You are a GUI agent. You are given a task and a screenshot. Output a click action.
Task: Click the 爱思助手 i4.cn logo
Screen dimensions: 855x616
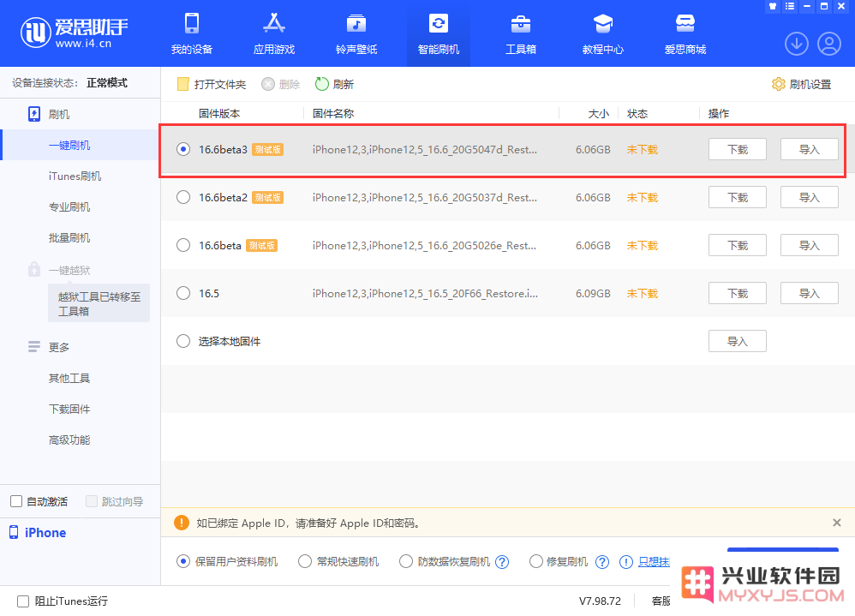point(75,33)
